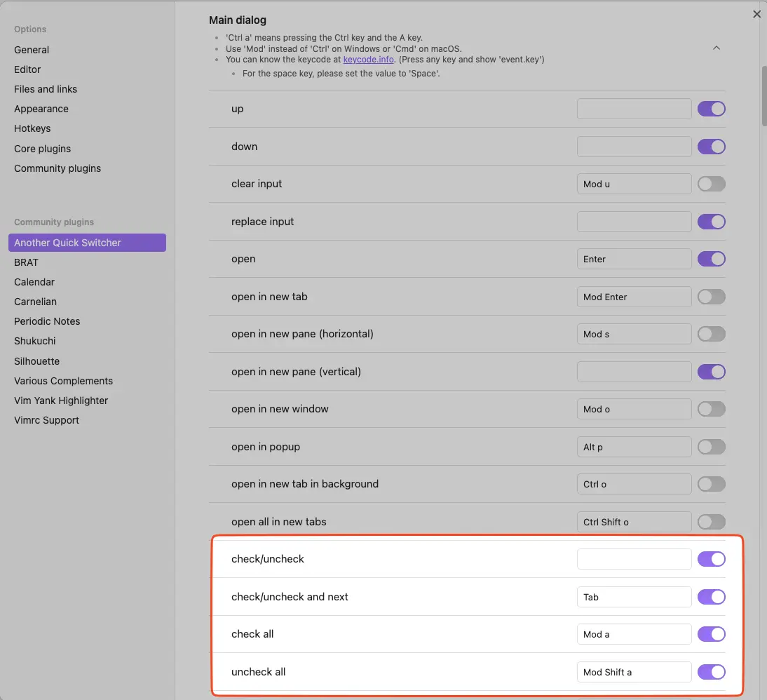The height and width of the screenshot is (700, 767).
Task: Click the settings pane vertical scrollbar
Action: click(x=764, y=95)
